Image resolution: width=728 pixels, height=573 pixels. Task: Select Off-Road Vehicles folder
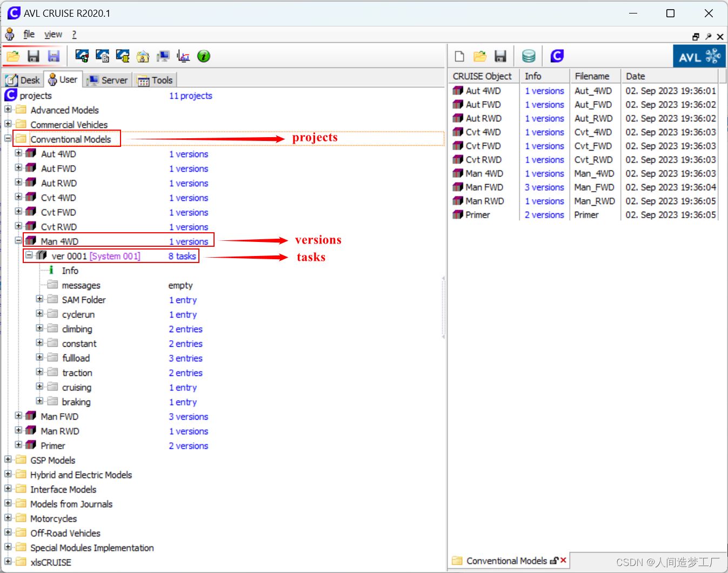pyautogui.click(x=65, y=533)
